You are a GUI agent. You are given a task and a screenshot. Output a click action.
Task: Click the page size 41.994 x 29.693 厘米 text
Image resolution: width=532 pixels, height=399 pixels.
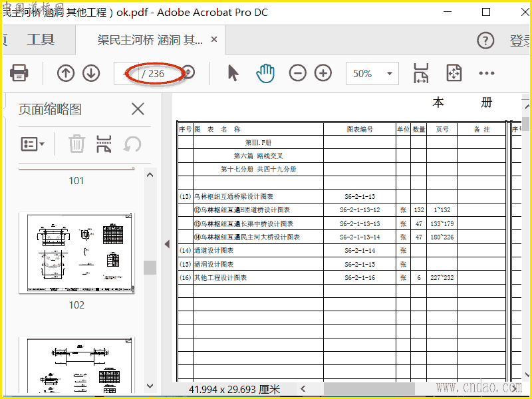pyautogui.click(x=235, y=389)
